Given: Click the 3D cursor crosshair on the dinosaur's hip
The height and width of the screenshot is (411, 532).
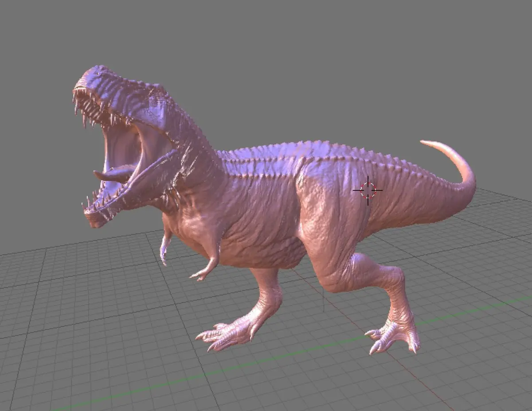Looking at the screenshot, I should click(368, 190).
